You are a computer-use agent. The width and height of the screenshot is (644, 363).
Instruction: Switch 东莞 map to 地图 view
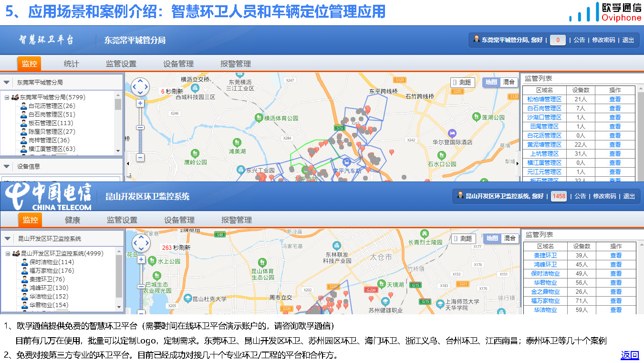491,82
